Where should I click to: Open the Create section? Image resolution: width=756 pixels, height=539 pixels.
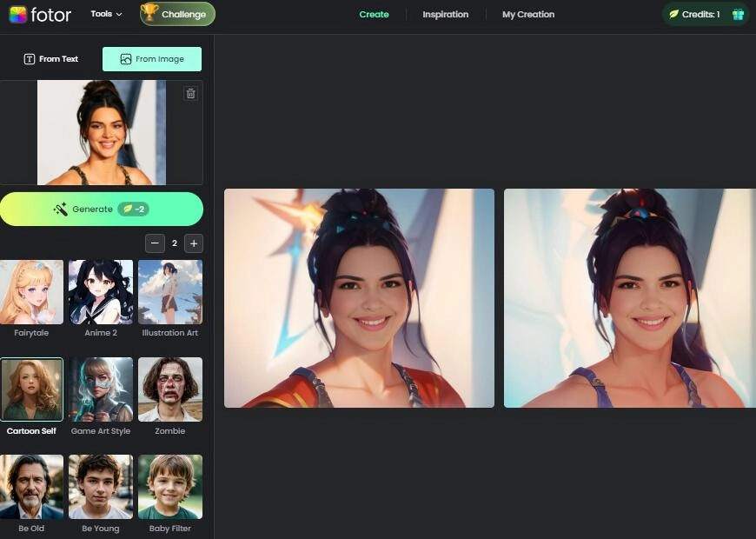[374, 14]
